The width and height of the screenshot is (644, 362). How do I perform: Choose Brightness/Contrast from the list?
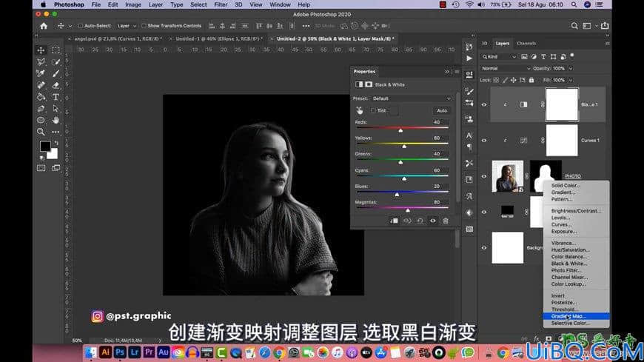click(576, 211)
